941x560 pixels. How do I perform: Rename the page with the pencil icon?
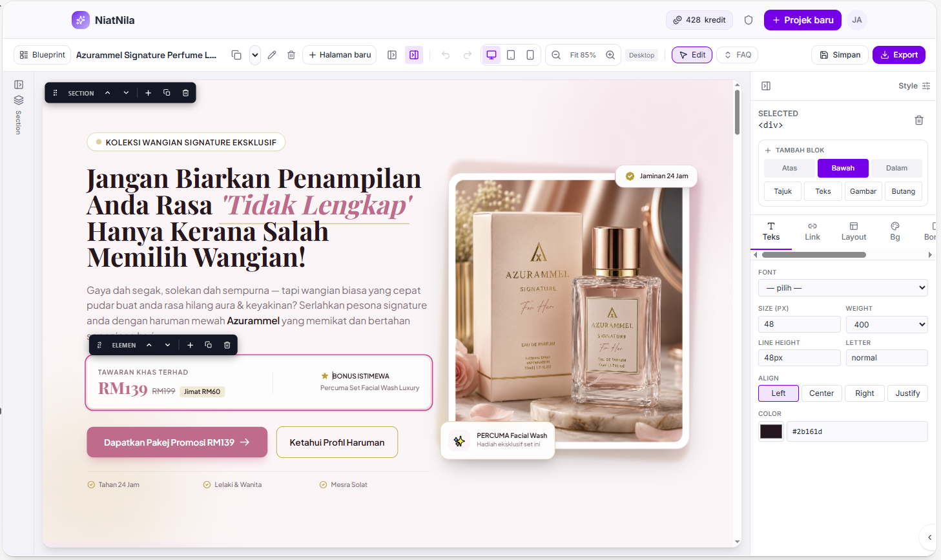(x=272, y=55)
